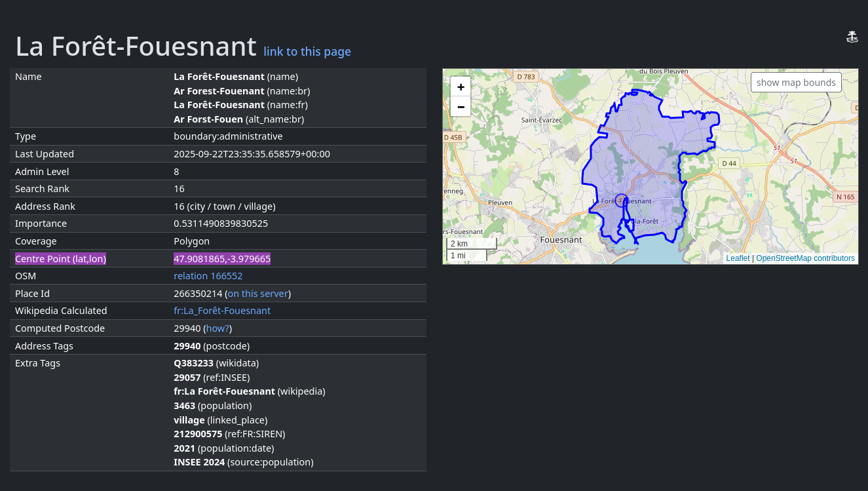Click the top-right Nominatim logo icon
The width and height of the screenshot is (868, 491).
(x=852, y=37)
